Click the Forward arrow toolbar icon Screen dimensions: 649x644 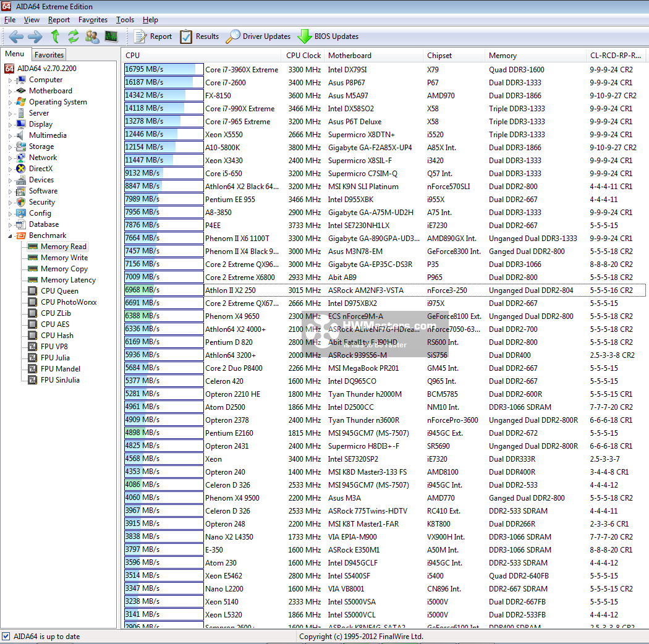coord(35,36)
